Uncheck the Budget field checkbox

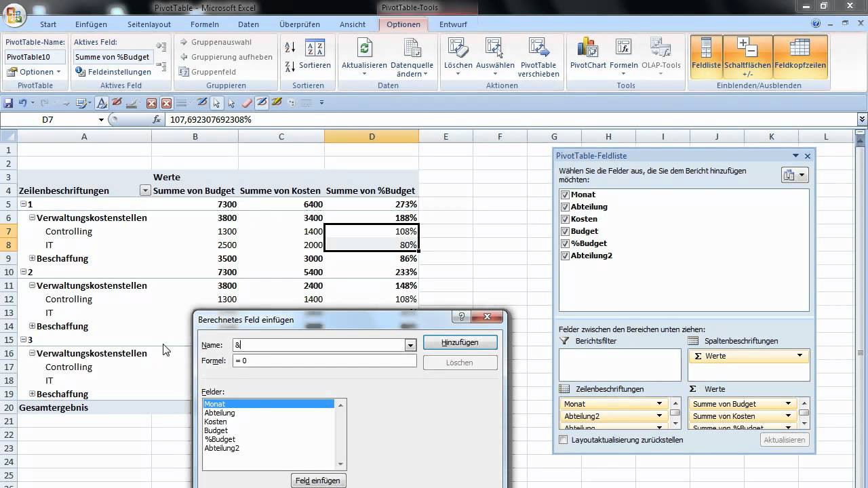pyautogui.click(x=565, y=231)
